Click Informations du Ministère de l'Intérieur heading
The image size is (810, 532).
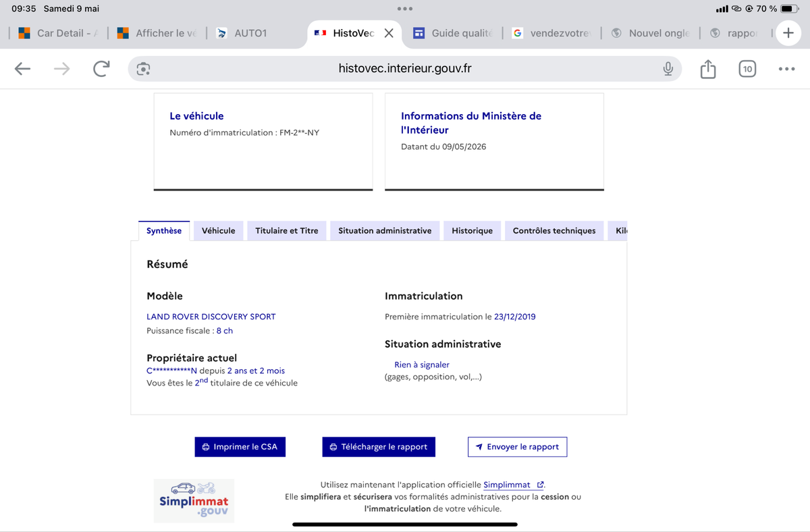tap(471, 123)
